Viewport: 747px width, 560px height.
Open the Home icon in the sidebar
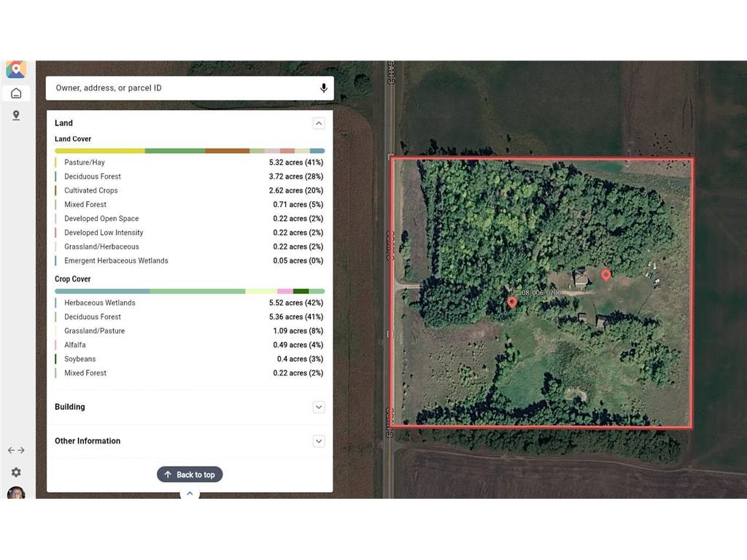coord(16,93)
